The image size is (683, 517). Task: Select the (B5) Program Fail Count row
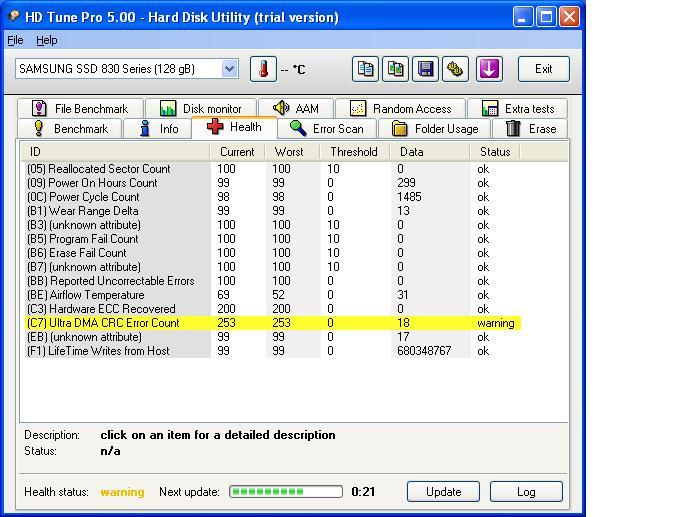271,239
